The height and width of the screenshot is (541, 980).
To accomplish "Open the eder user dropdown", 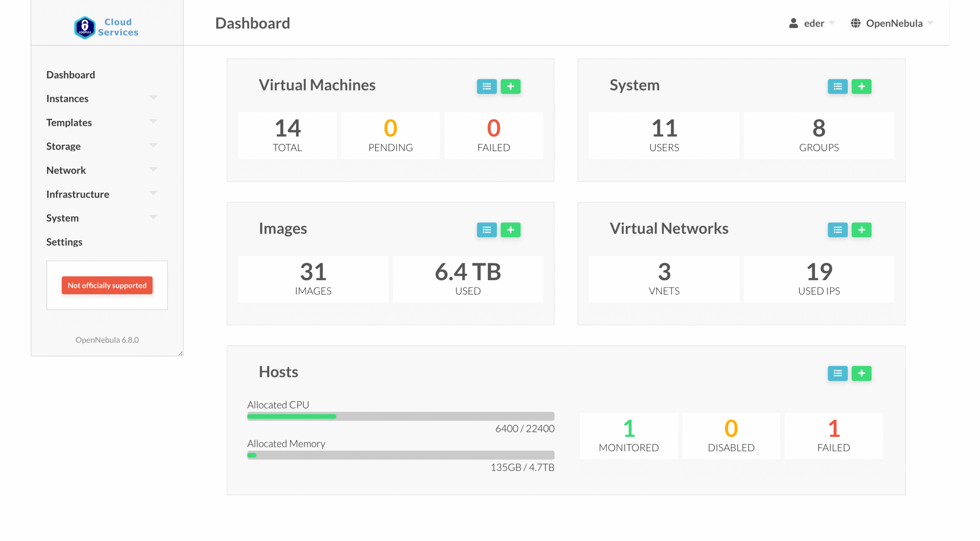I will [x=812, y=23].
